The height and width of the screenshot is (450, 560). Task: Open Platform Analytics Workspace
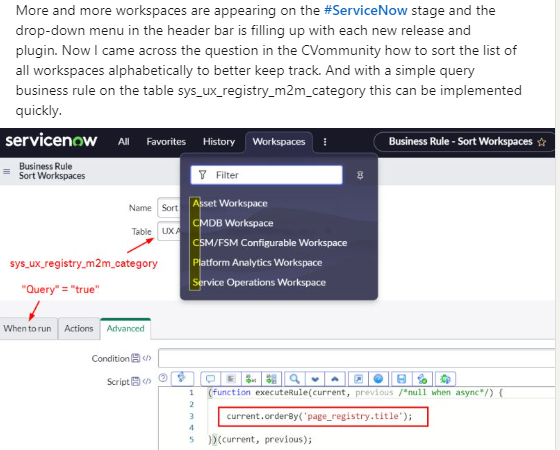[257, 262]
